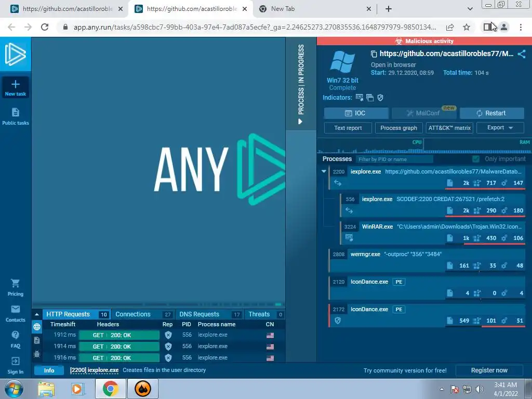The height and width of the screenshot is (399, 532).
Task: Open a new browser tab
Action: coord(389,9)
